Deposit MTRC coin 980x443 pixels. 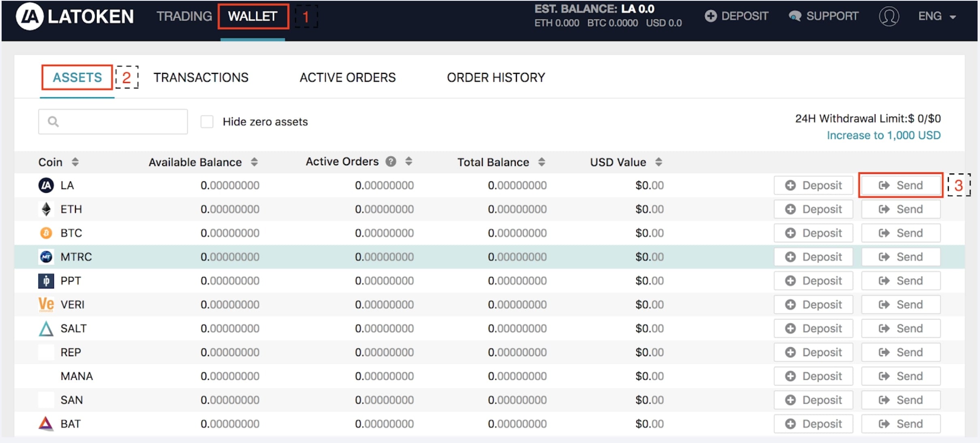(x=813, y=257)
